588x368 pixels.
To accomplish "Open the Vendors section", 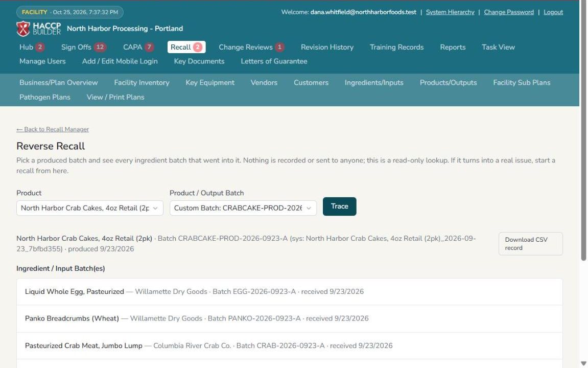I will click(x=264, y=82).
